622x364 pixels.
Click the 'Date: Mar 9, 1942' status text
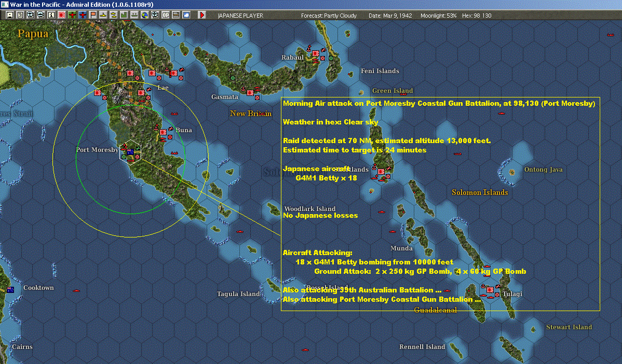click(x=390, y=16)
